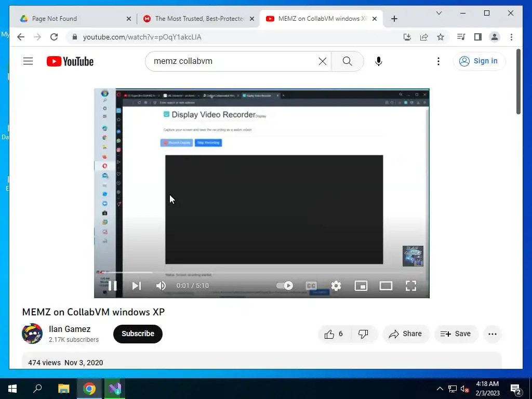Like the video with thumbs up
This screenshot has height=399, width=532.
pyautogui.click(x=334, y=334)
